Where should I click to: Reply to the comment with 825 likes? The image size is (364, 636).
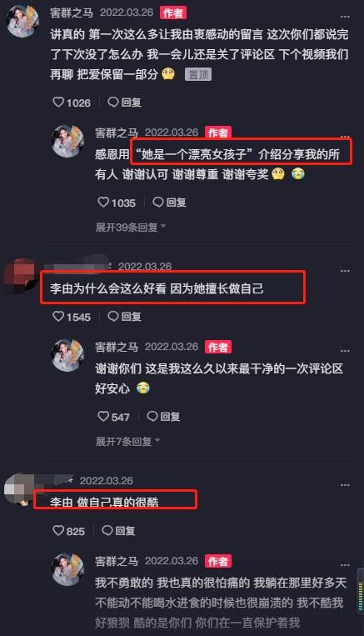point(118,530)
